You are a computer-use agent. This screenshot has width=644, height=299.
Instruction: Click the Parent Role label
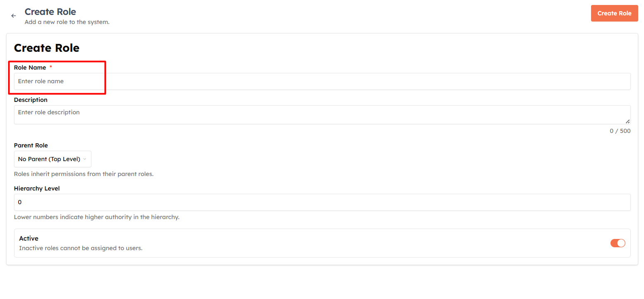tap(31, 145)
